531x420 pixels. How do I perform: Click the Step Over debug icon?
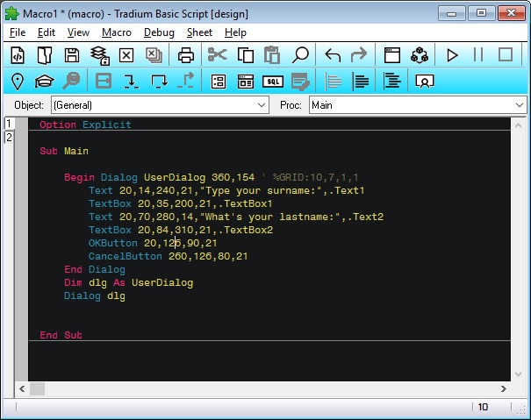(159, 81)
